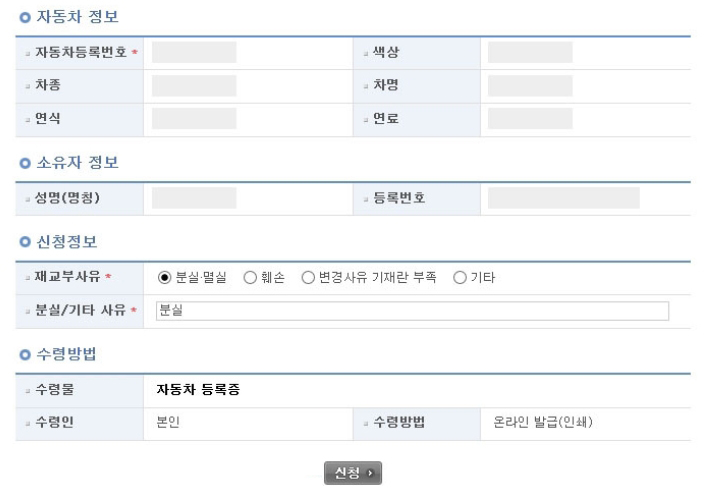Click the 연식 value field

[194, 119]
